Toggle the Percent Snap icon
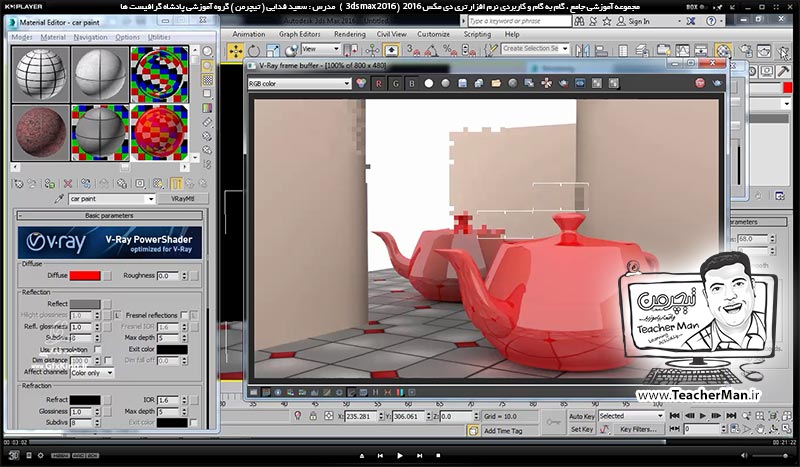Viewport: 800px width, 467px height. 449,50
